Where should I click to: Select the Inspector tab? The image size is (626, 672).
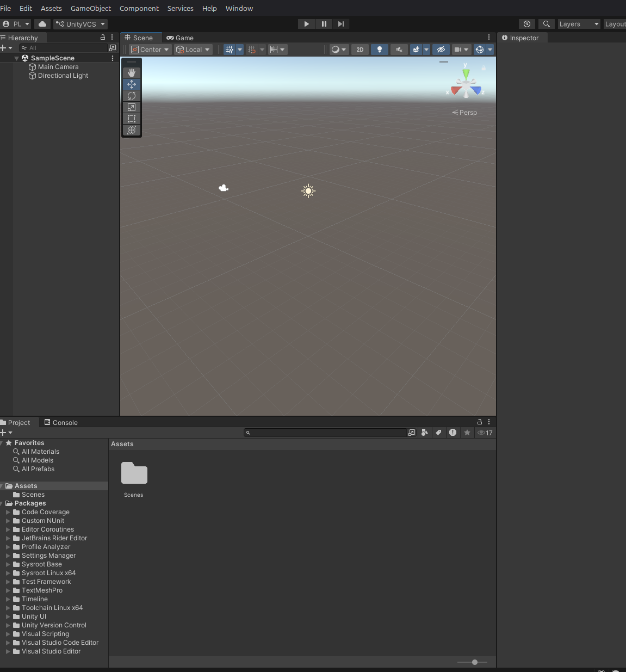pos(520,38)
